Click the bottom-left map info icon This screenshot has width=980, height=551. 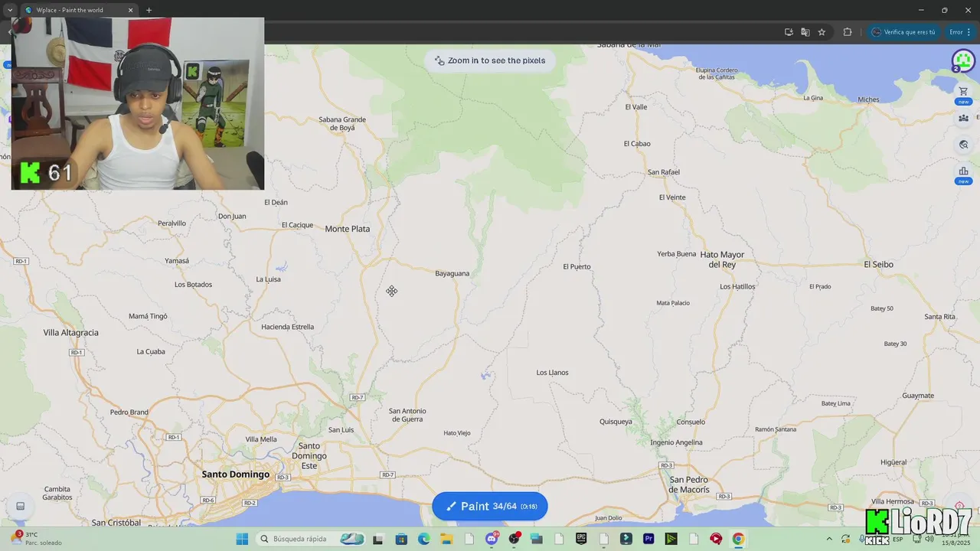[x=21, y=506]
